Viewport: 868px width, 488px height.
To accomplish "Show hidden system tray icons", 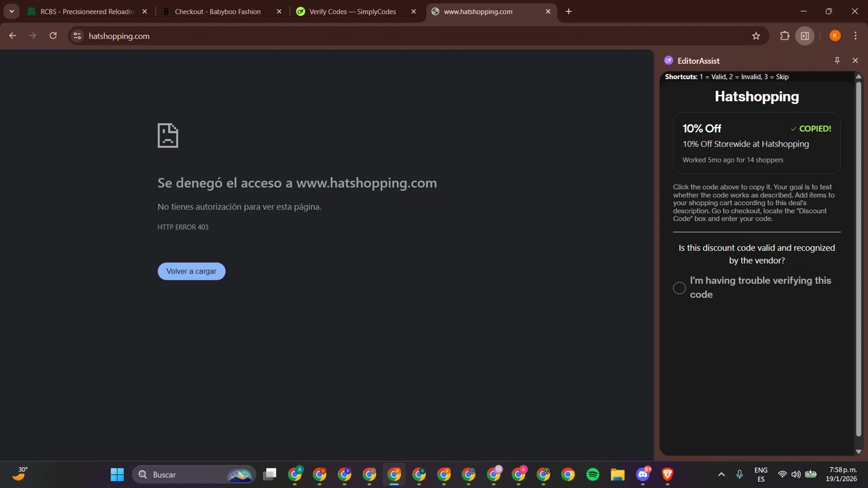I will pyautogui.click(x=721, y=475).
